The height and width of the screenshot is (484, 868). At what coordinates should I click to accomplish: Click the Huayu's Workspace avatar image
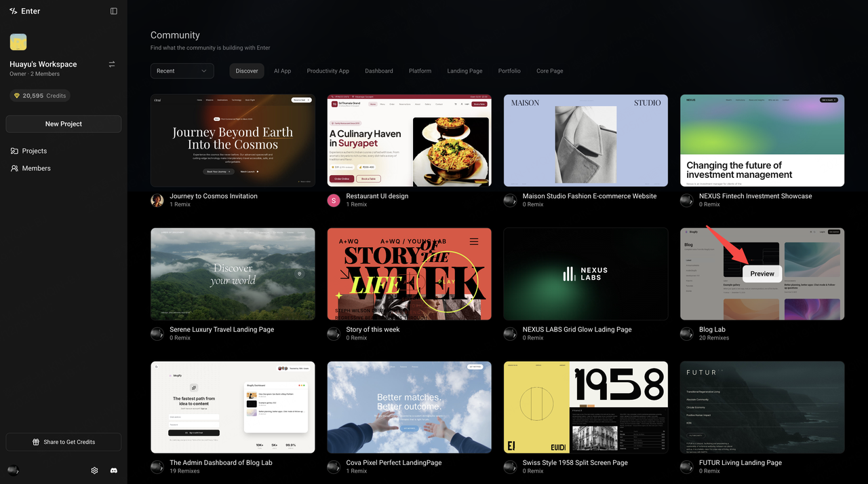tap(18, 42)
